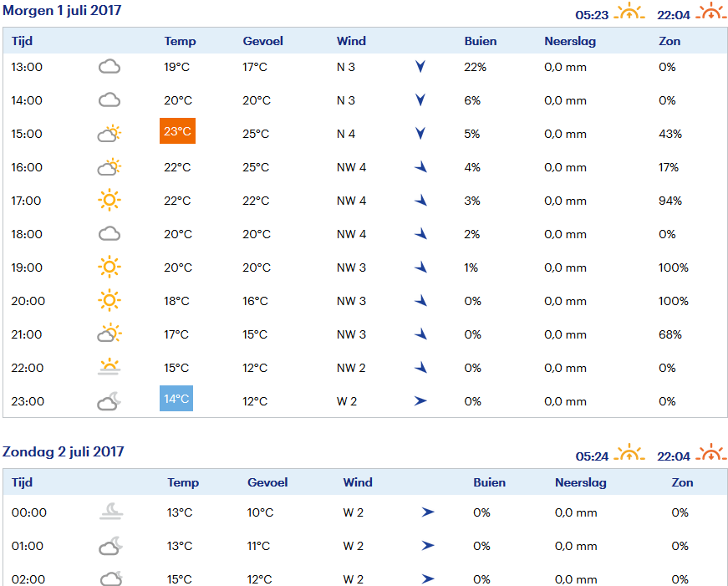Click the sunset icon at 22:00
728x586 pixels.
click(109, 366)
